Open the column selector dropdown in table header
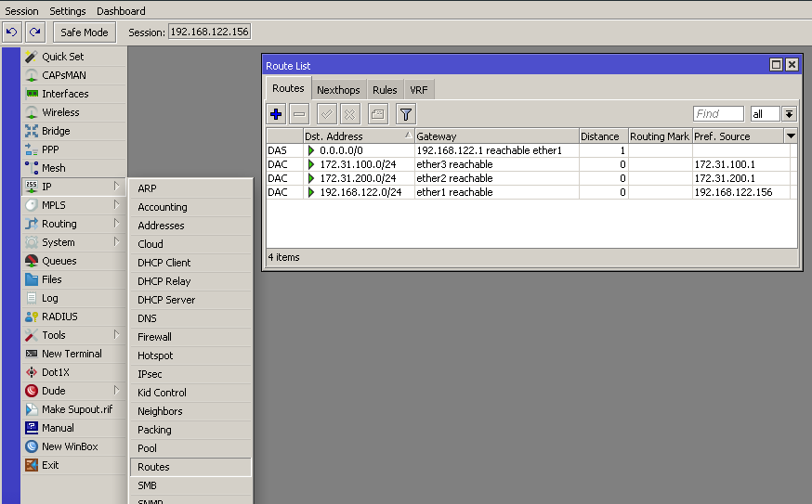The image size is (812, 504). [791, 136]
